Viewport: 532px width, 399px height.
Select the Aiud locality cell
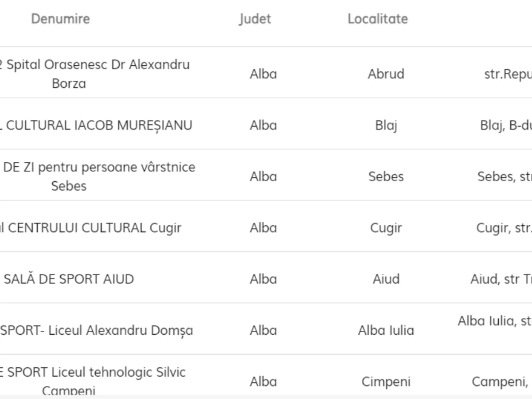point(386,279)
